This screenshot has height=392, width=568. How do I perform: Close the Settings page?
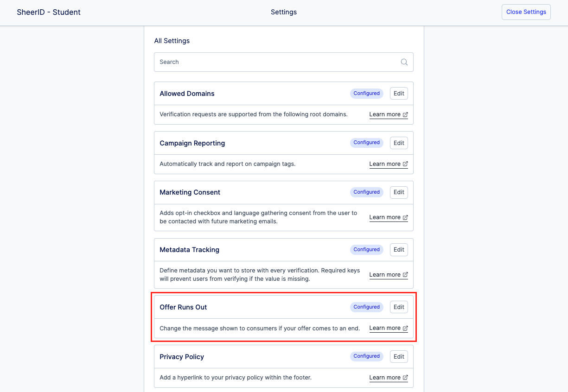point(526,12)
